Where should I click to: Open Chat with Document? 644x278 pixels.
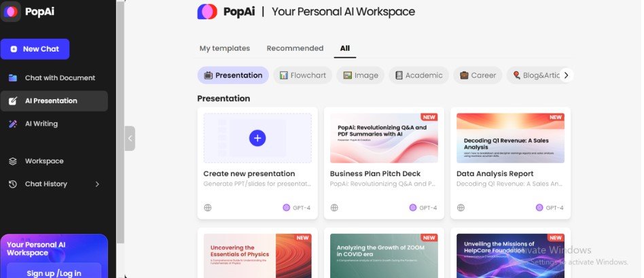tap(54, 77)
